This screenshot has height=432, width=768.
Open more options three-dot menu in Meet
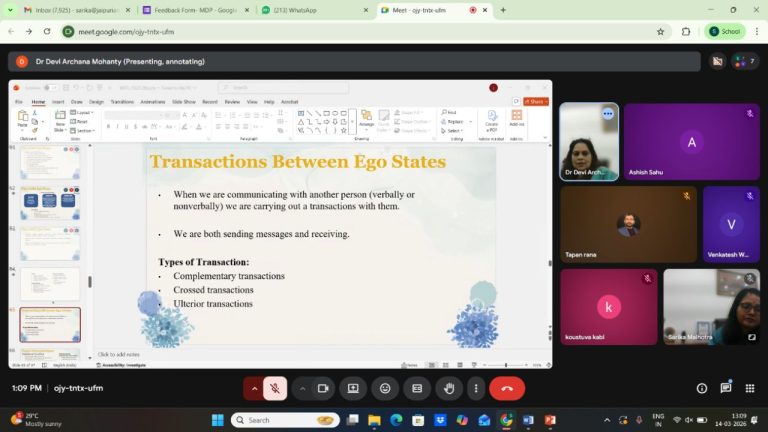point(475,388)
